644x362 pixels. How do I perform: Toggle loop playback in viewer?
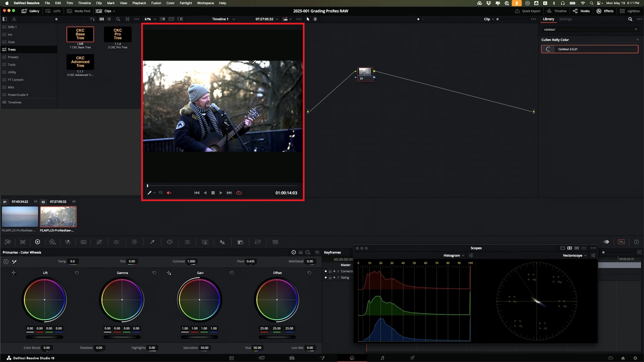point(239,193)
